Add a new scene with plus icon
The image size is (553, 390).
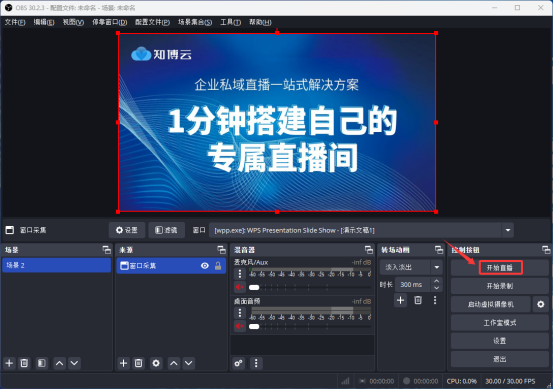point(10,363)
